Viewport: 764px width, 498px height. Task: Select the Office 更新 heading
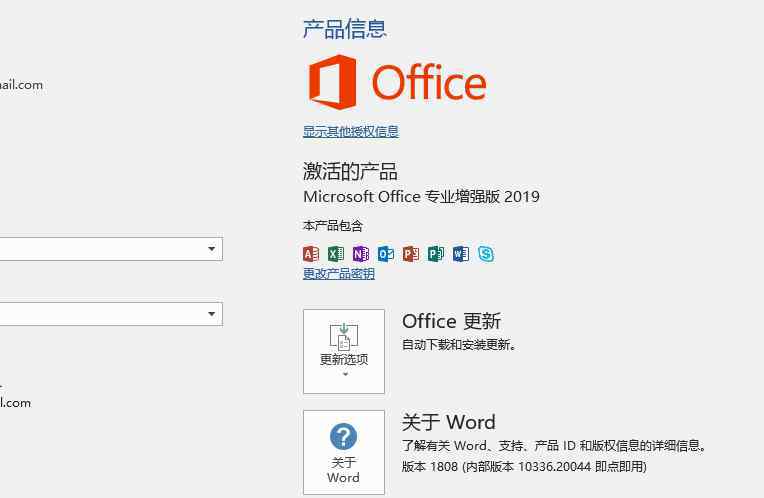(451, 321)
